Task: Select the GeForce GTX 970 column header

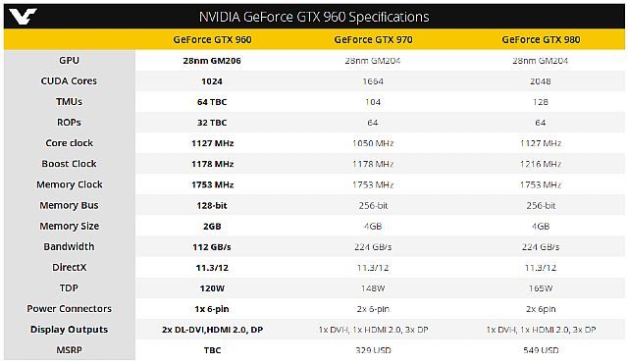Action: 373,39
